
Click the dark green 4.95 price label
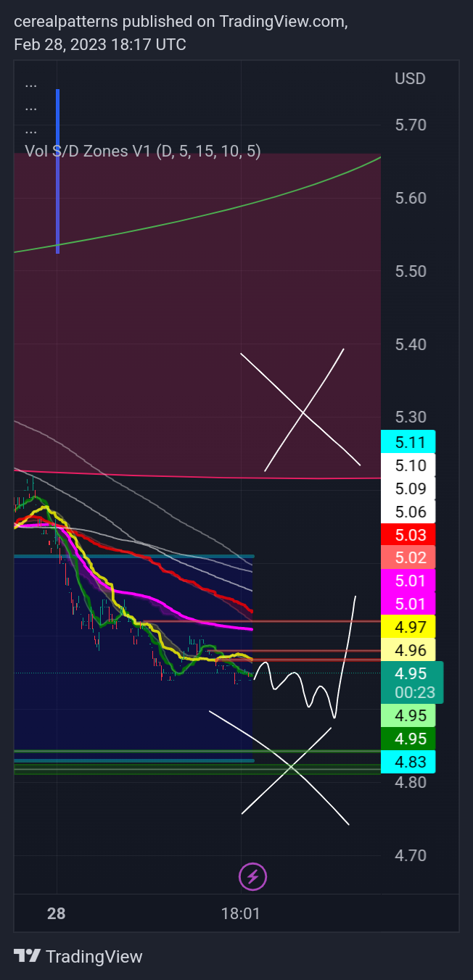(x=408, y=739)
